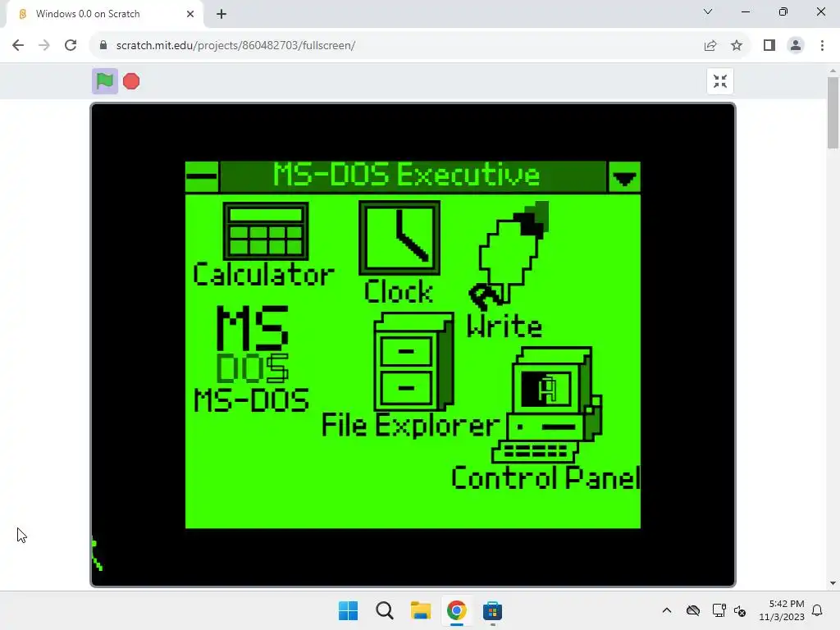Click the Chrome taskbar icon

[456, 610]
